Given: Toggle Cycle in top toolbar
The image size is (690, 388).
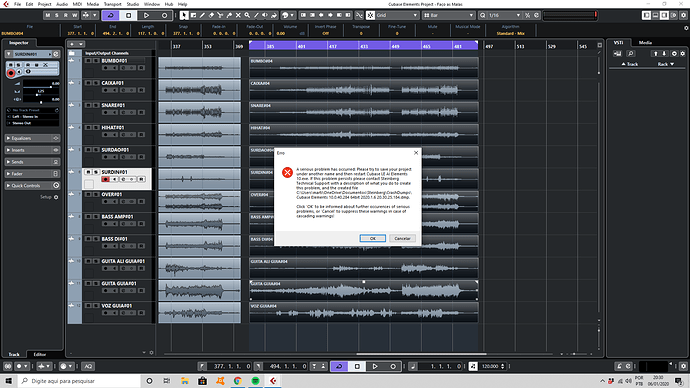Looking at the screenshot, I should (110, 15).
